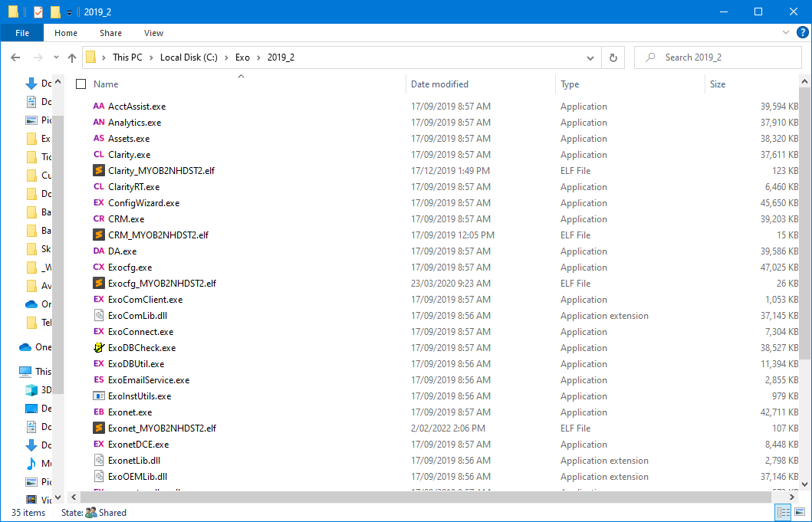Click the Help question mark icon
Viewport: 812px width, 522px height.
(801, 33)
